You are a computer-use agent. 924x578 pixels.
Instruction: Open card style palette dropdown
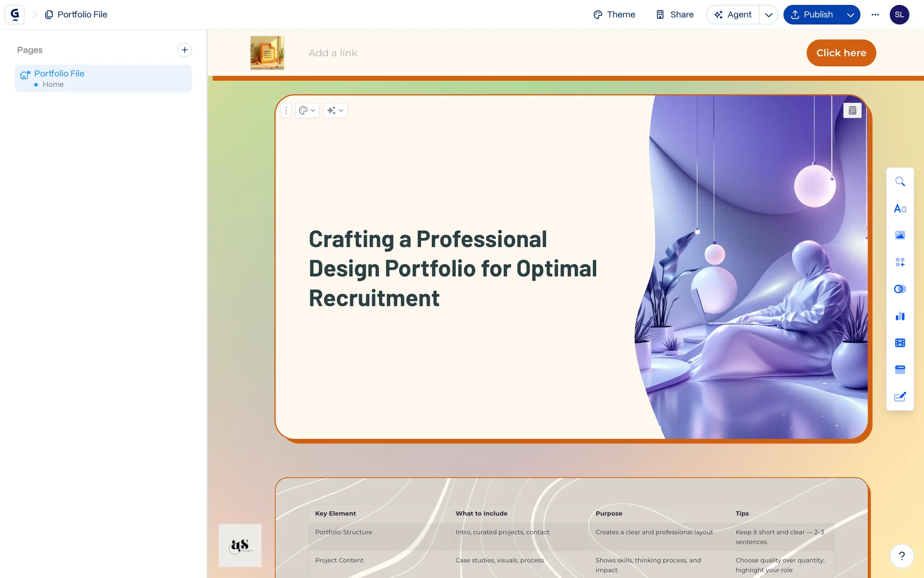[307, 110]
